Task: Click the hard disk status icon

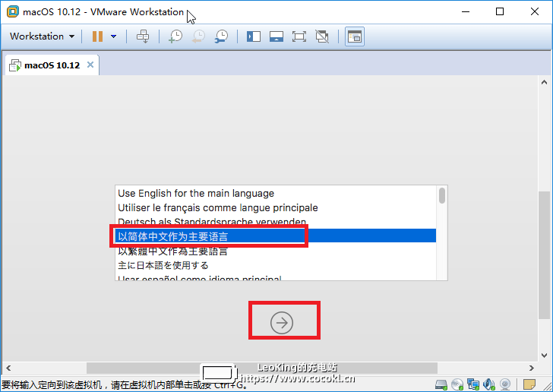Action: point(441,384)
